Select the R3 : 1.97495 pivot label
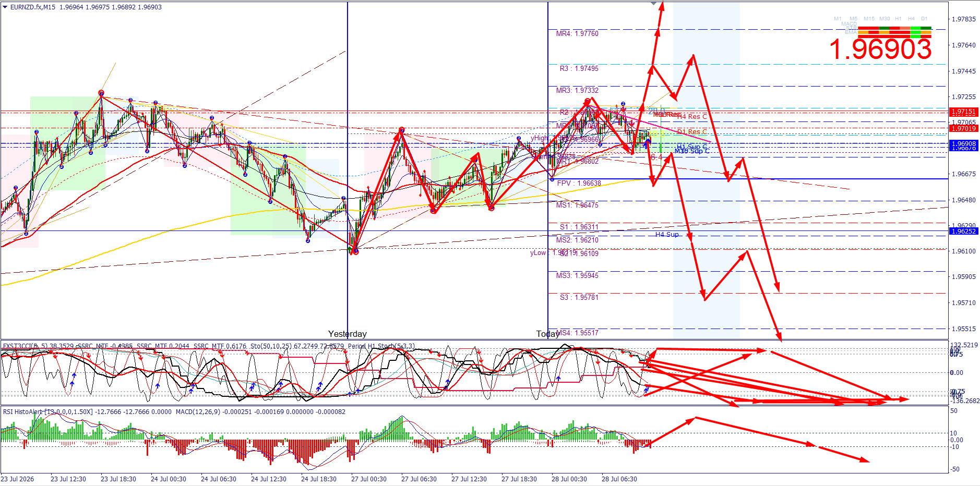Screen dimensions: 980x486 pyautogui.click(x=579, y=68)
